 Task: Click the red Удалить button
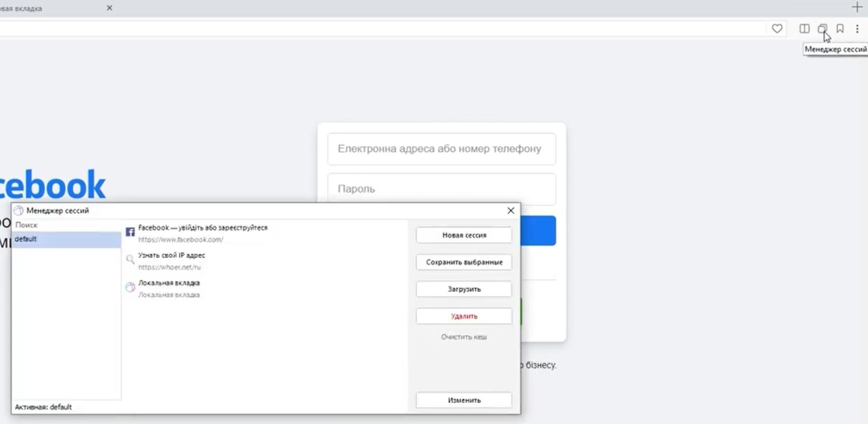[464, 316]
